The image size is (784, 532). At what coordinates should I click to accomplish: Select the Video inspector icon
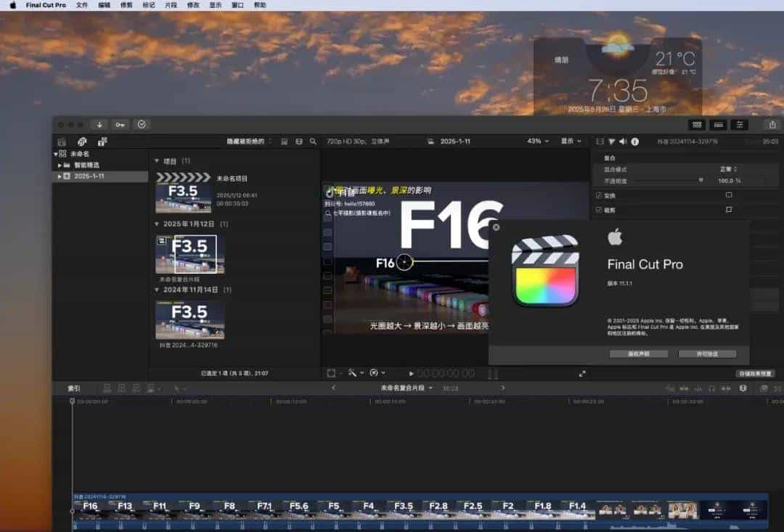click(600, 142)
